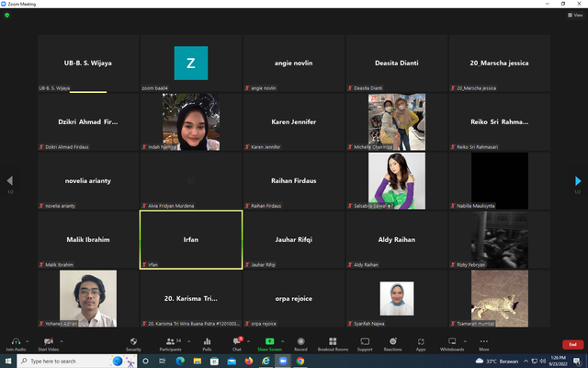Open File Explorer from the taskbar
This screenshot has width=588, height=368.
(198, 361)
